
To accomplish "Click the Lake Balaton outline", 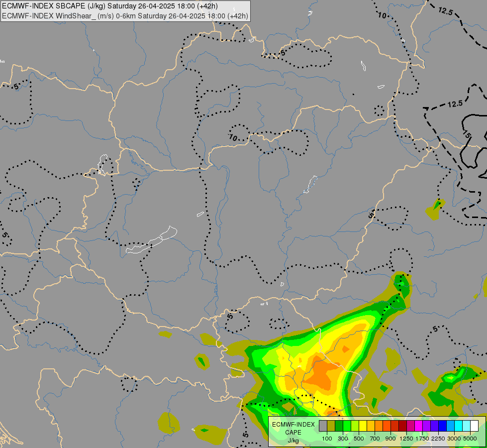I will pyautogui.click(x=152, y=240).
